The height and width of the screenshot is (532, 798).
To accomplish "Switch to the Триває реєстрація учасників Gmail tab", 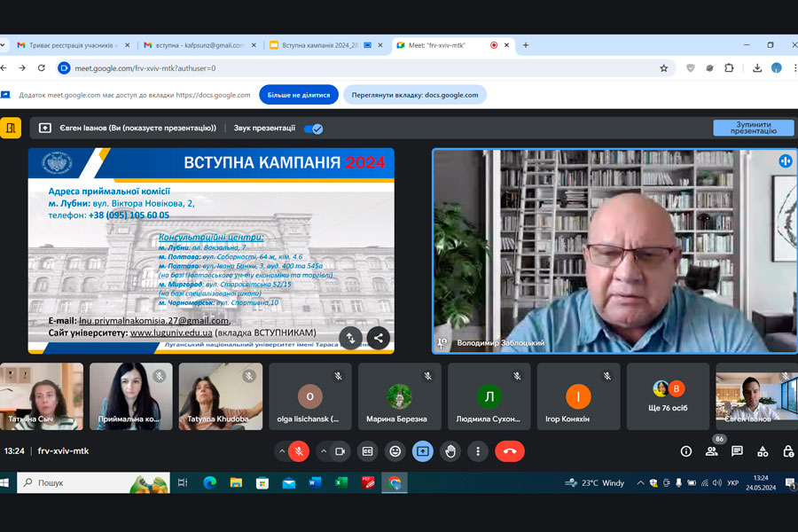I will click(x=71, y=45).
